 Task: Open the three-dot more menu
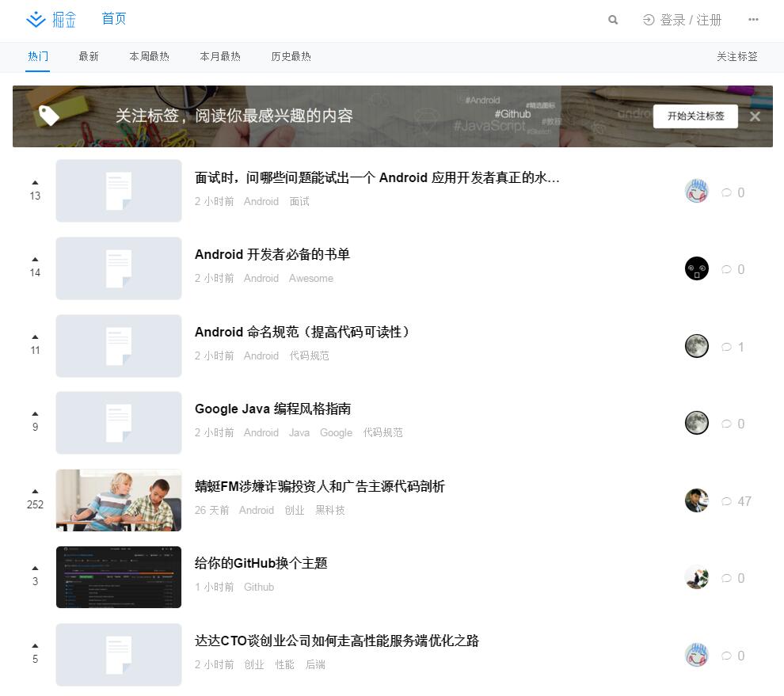pos(753,20)
